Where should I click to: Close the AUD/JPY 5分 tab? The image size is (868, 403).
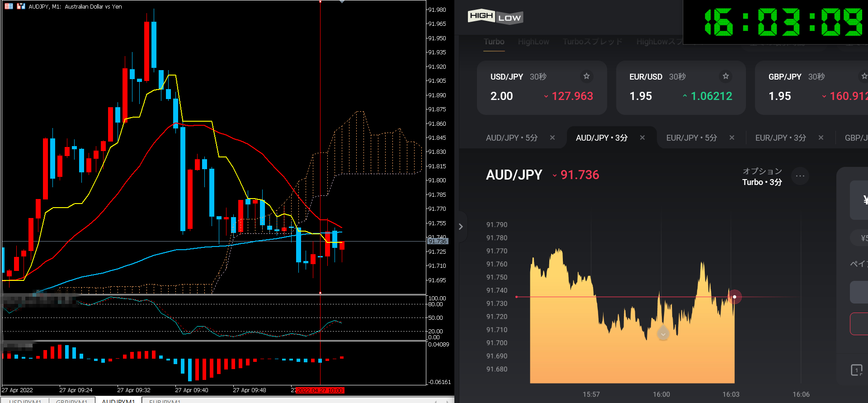pos(552,137)
